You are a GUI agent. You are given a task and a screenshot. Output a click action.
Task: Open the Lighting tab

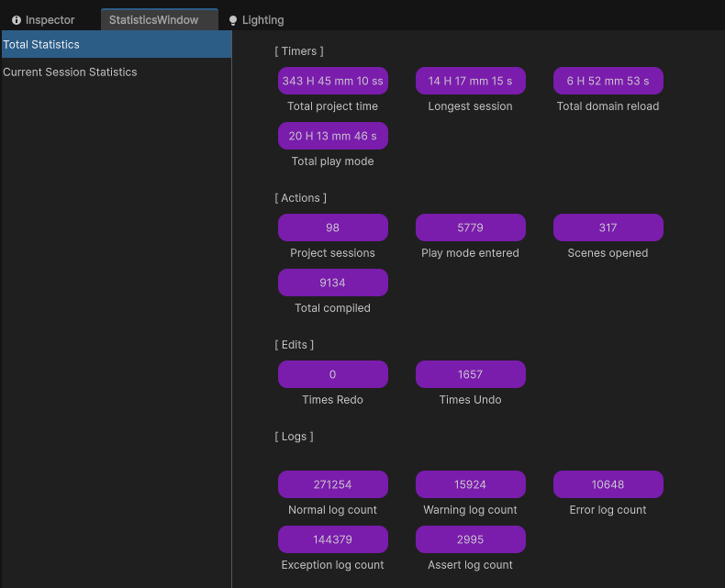(x=262, y=20)
